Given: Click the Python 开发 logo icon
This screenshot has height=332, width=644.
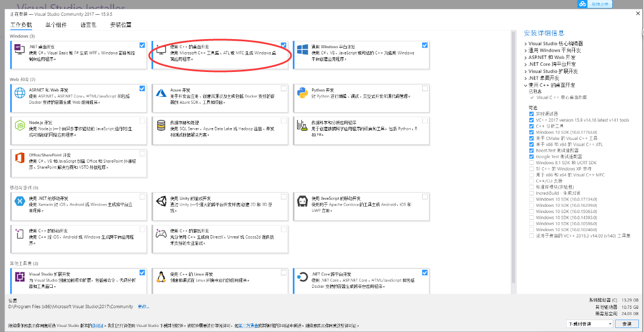Looking at the screenshot, I should [302, 93].
